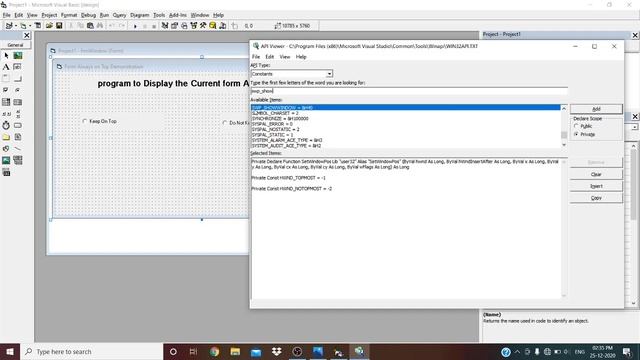Click the Clear button
Screen dimensions: 640x360
[596, 174]
